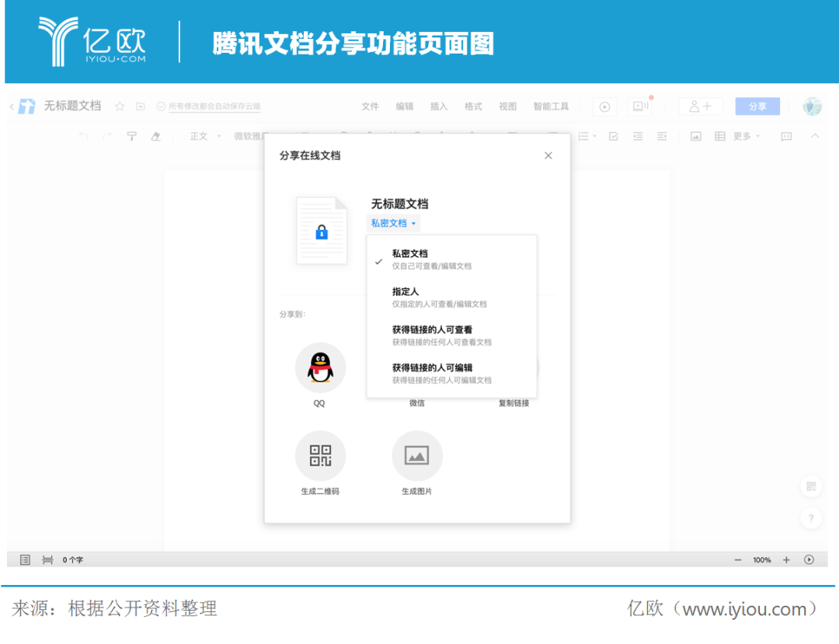This screenshot has height=644, width=839.
Task: Choose 获得链接的人可编辑 permission option
Action: 451,374
